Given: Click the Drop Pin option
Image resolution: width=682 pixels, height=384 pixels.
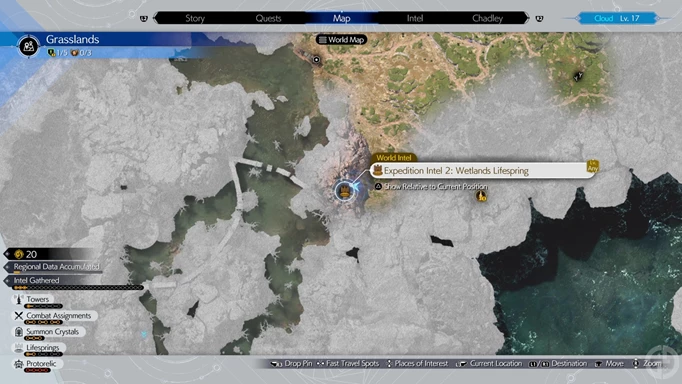Looking at the screenshot, I should (x=291, y=364).
